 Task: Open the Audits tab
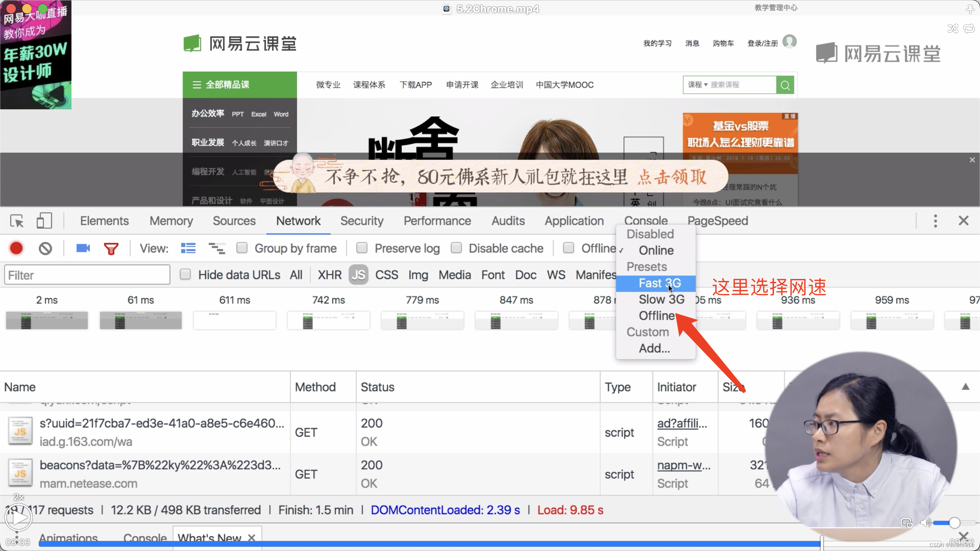pos(508,221)
